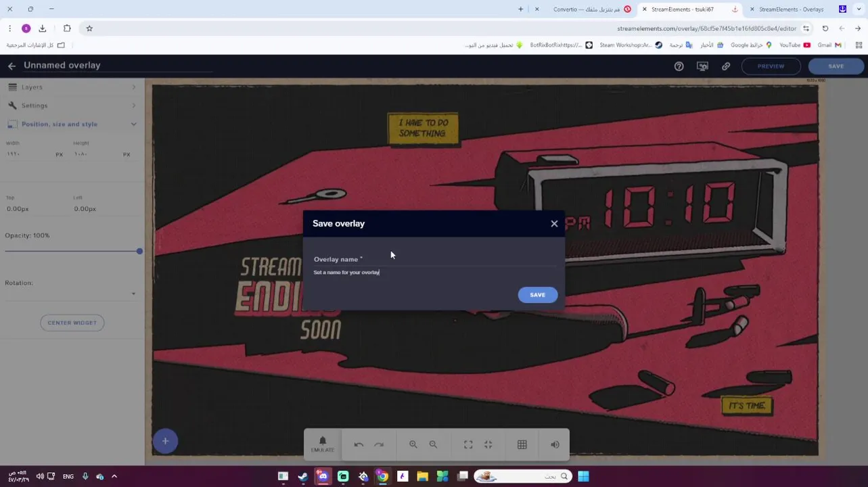
Task: Open the browser downloads icon
Action: pyautogui.click(x=43, y=28)
